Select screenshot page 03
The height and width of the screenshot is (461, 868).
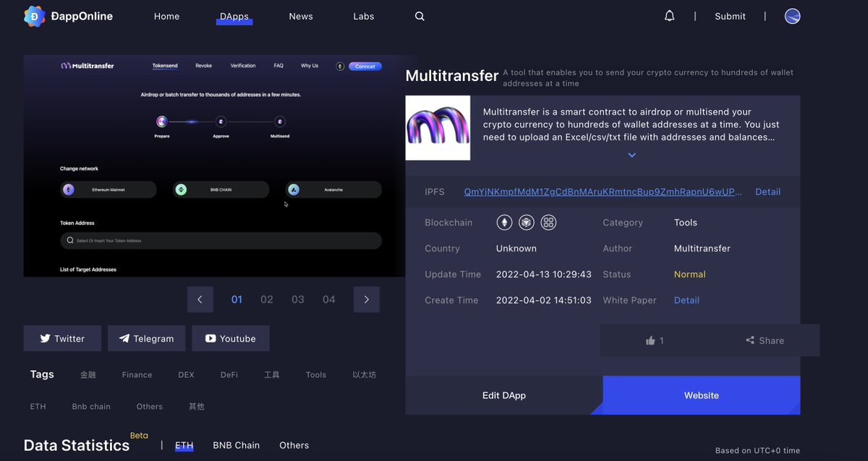[298, 300]
